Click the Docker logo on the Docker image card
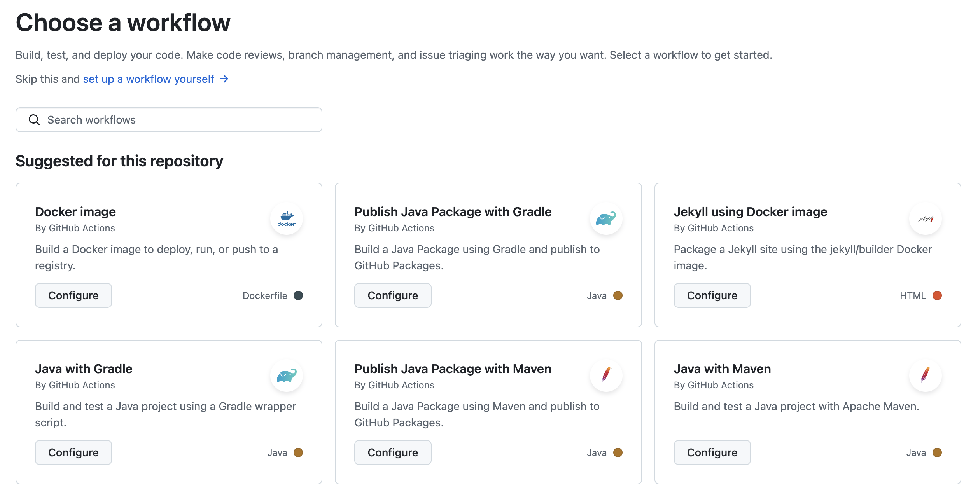The width and height of the screenshot is (980, 503). pos(287,218)
